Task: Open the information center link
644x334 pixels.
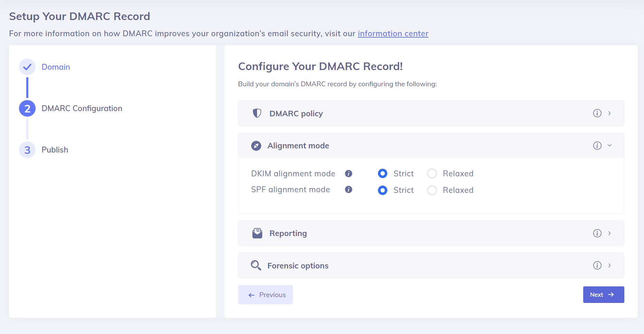Action: [x=393, y=33]
